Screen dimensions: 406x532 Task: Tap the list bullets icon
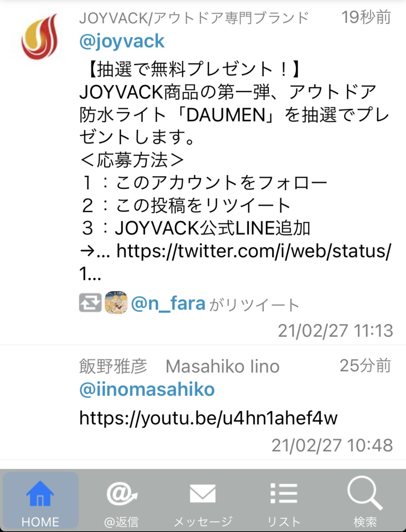click(x=284, y=493)
